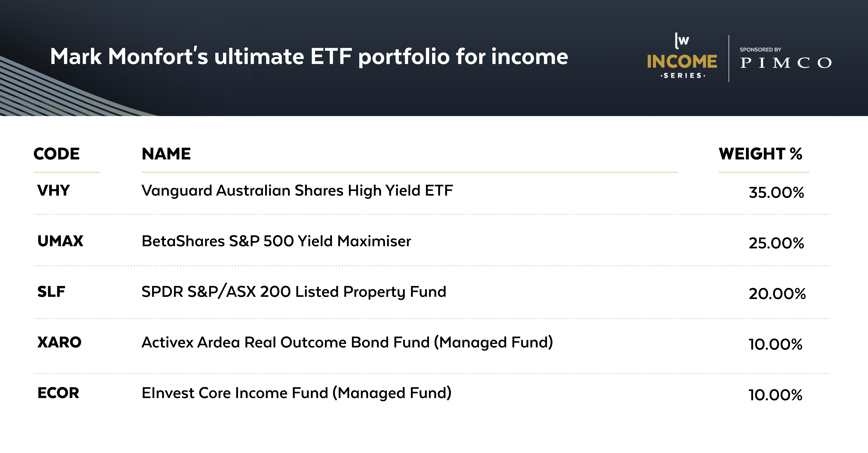Viewport: 868px width, 453px height.
Task: Click the title 'Mark Monfort's ultimate ETF portfolio'
Action: (x=309, y=57)
